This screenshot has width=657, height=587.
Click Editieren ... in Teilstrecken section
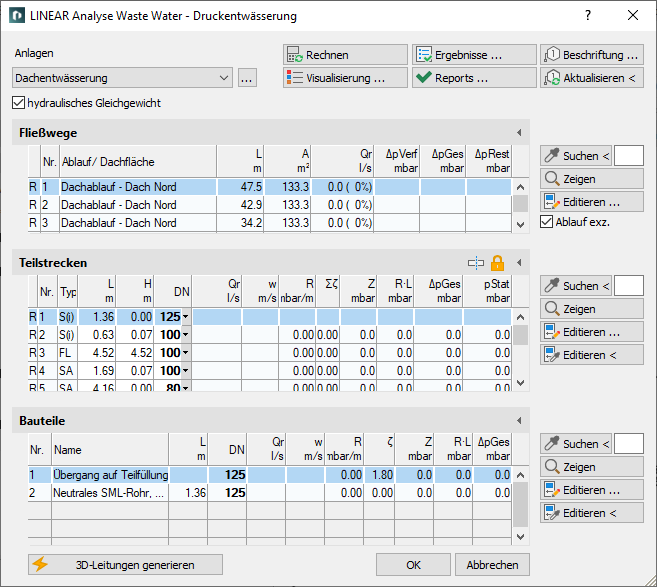coord(592,332)
